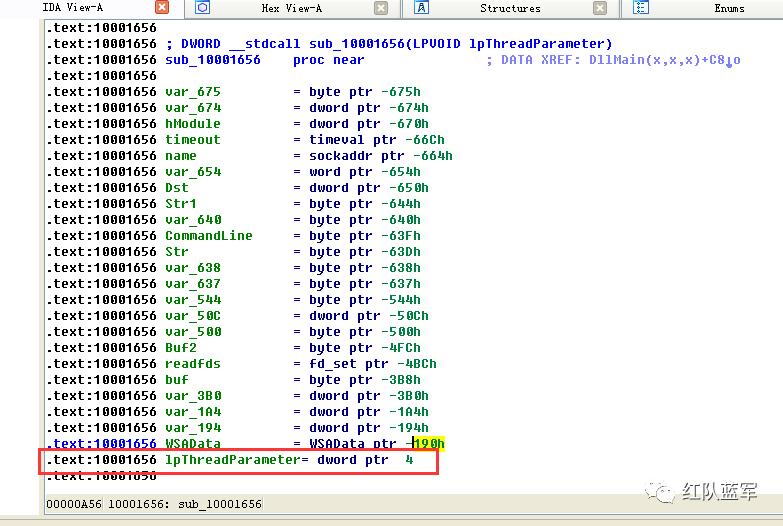783x526 pixels.
Task: Select the Dst variable
Action: tap(177, 188)
